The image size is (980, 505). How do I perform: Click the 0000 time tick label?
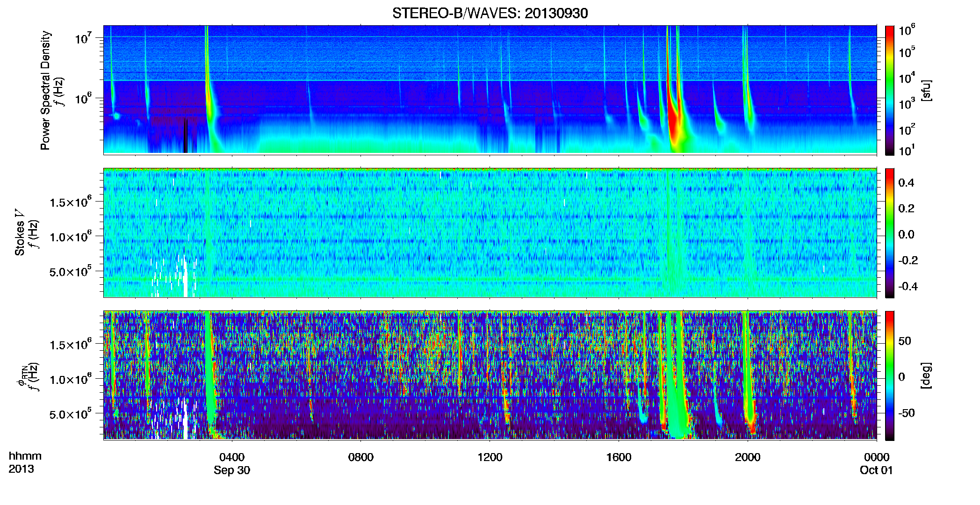pos(877,457)
